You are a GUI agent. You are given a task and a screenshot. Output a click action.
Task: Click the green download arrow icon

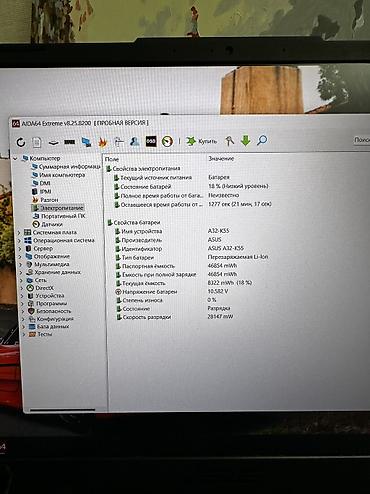pos(246,140)
